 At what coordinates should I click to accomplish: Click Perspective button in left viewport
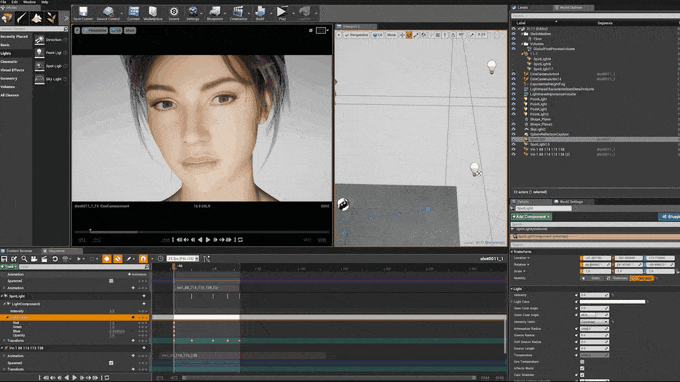[x=95, y=30]
